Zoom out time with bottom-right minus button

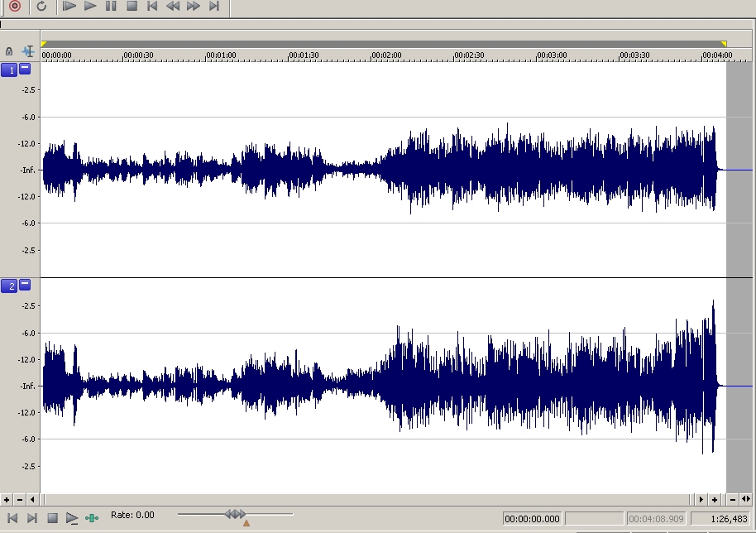coord(733,500)
